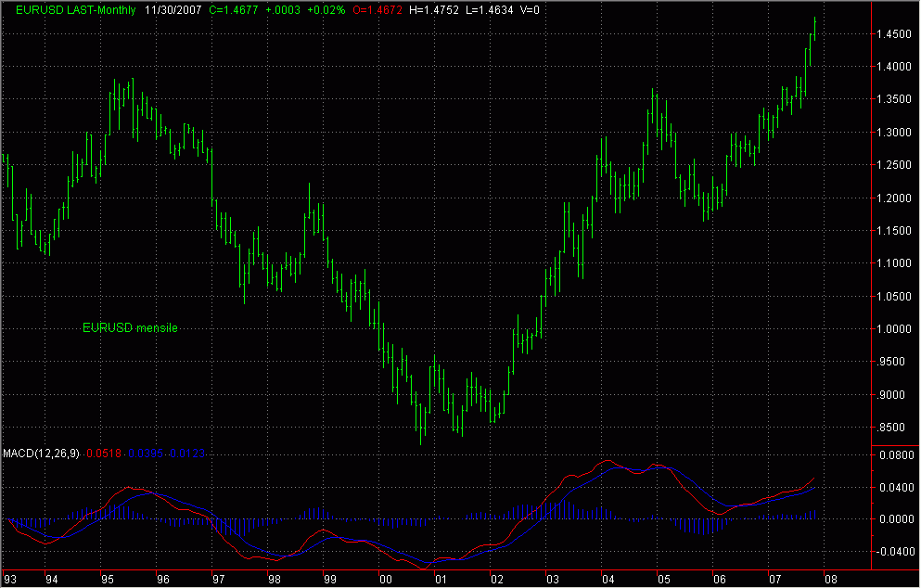Click the EURUSD LAST-Monthly chart title

click(x=70, y=10)
